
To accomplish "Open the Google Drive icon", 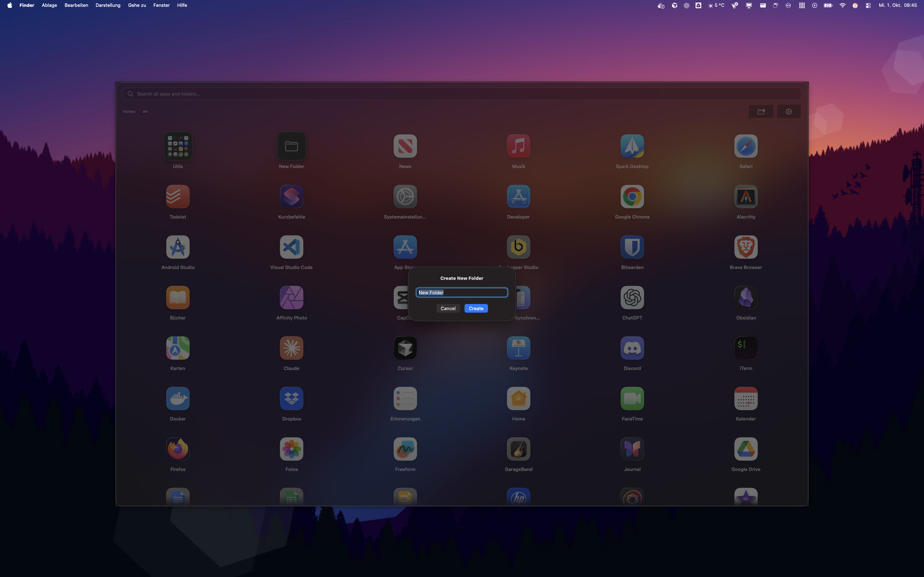I will (745, 449).
